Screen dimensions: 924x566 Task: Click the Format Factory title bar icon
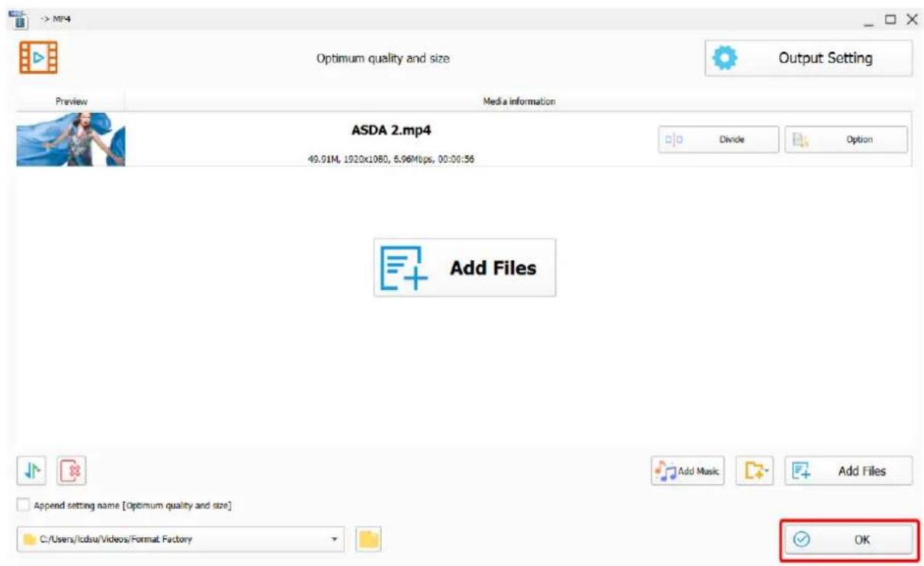point(18,18)
